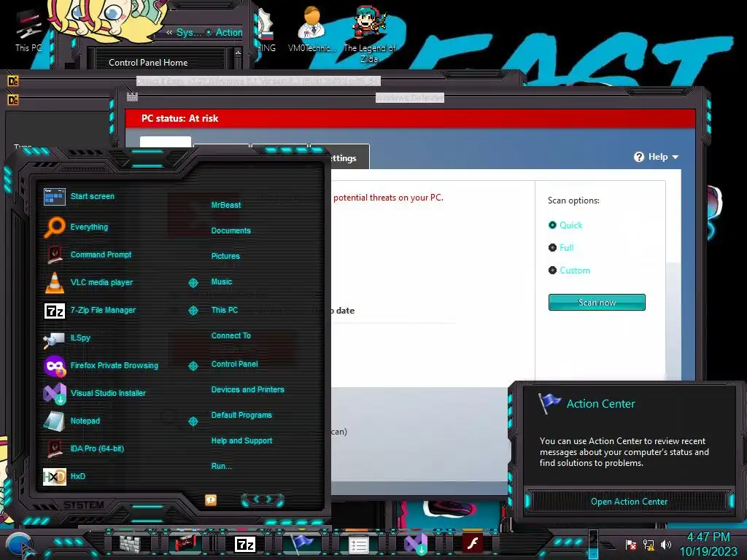Image resolution: width=747 pixels, height=560 pixels.
Task: Click the Start orb button
Action: point(19,544)
